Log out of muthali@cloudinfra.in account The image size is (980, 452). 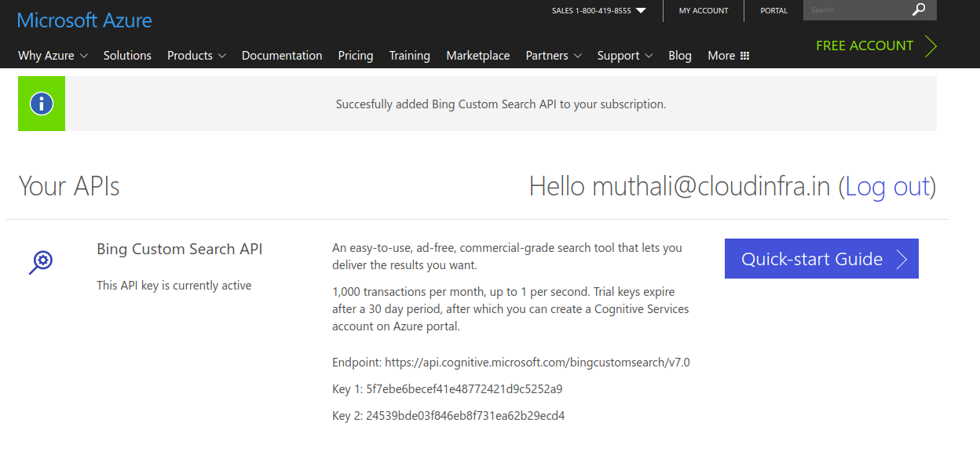coord(888,187)
